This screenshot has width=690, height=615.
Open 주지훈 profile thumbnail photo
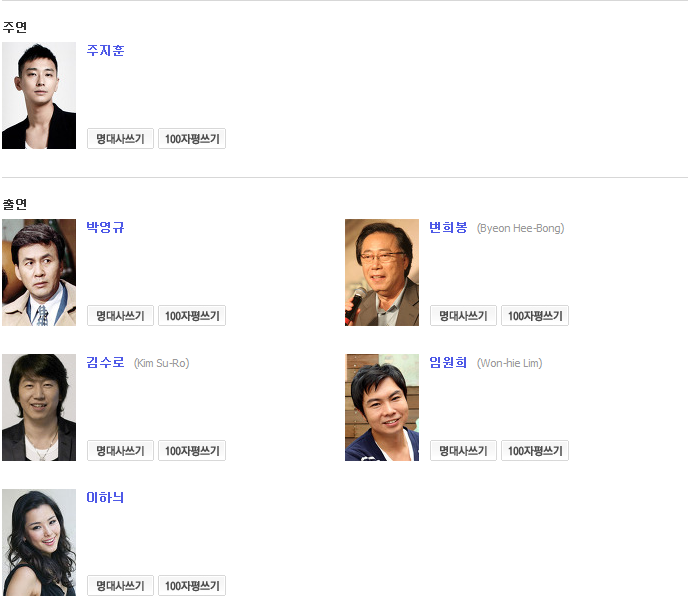39,95
